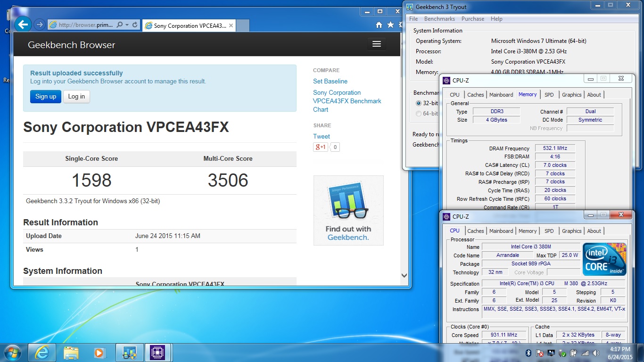644x362 pixels.
Task: Expand Geekbench Browser hamburger menu
Action: coord(376,44)
